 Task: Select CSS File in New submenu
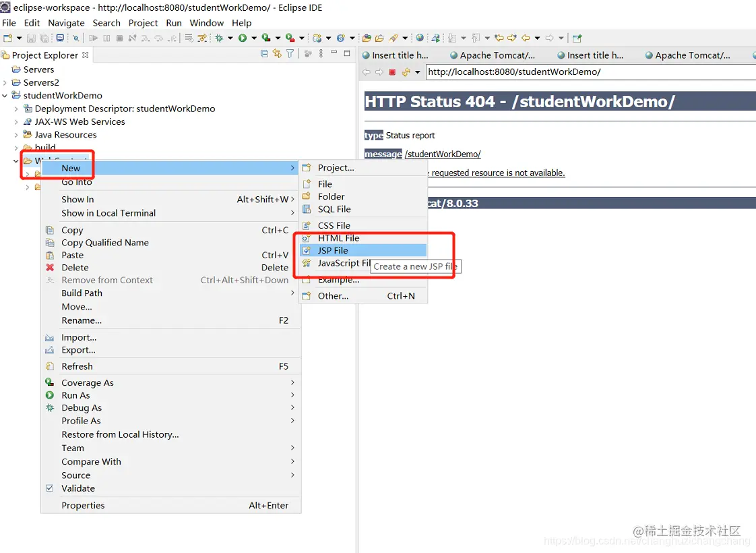point(363,225)
